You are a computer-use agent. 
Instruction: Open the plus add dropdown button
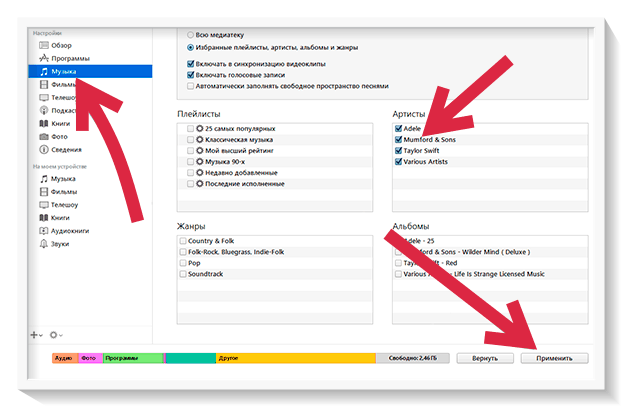coord(37,334)
